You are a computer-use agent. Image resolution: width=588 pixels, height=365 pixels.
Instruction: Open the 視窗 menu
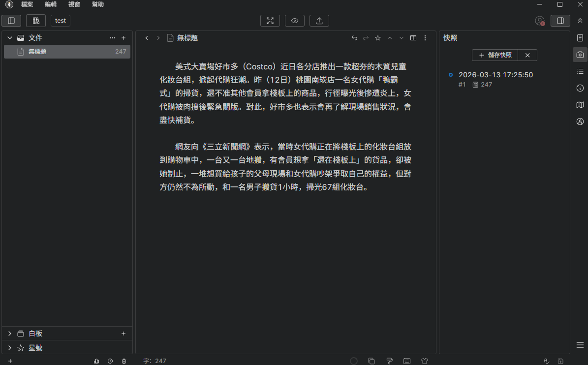(74, 4)
